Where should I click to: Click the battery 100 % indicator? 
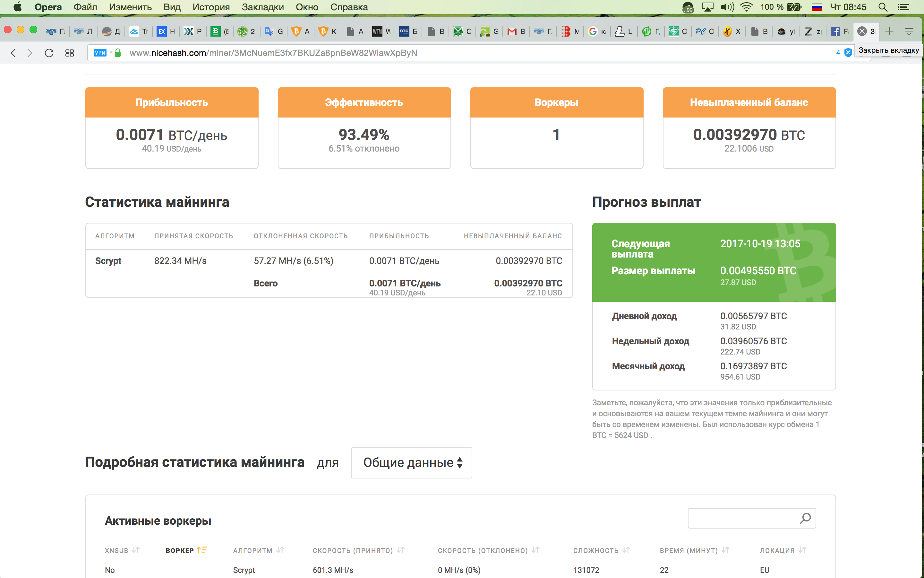[x=781, y=7]
